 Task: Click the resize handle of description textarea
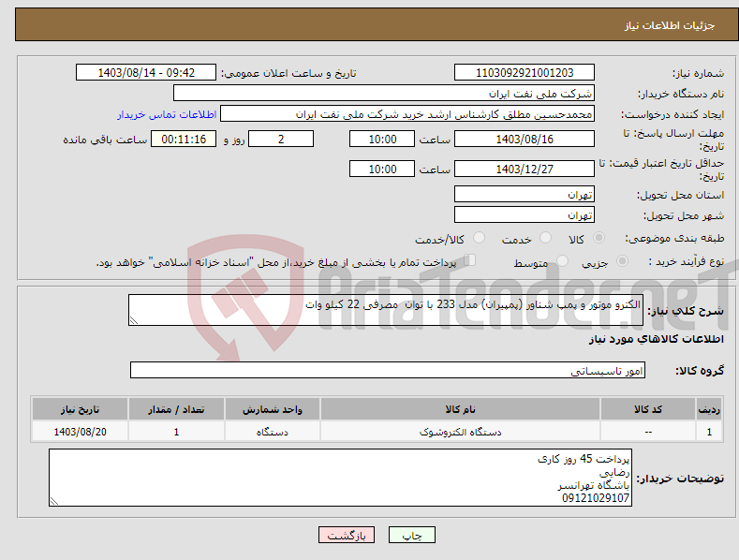pyautogui.click(x=133, y=321)
